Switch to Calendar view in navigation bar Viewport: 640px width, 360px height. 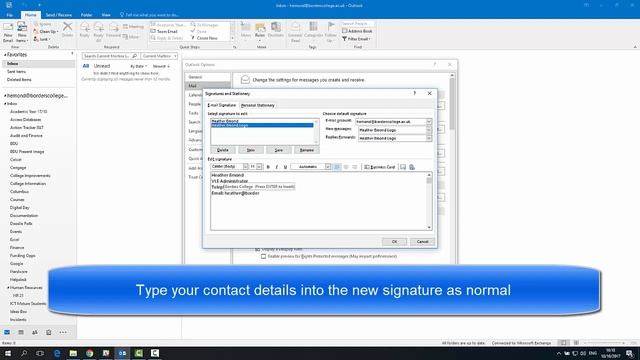(21, 332)
